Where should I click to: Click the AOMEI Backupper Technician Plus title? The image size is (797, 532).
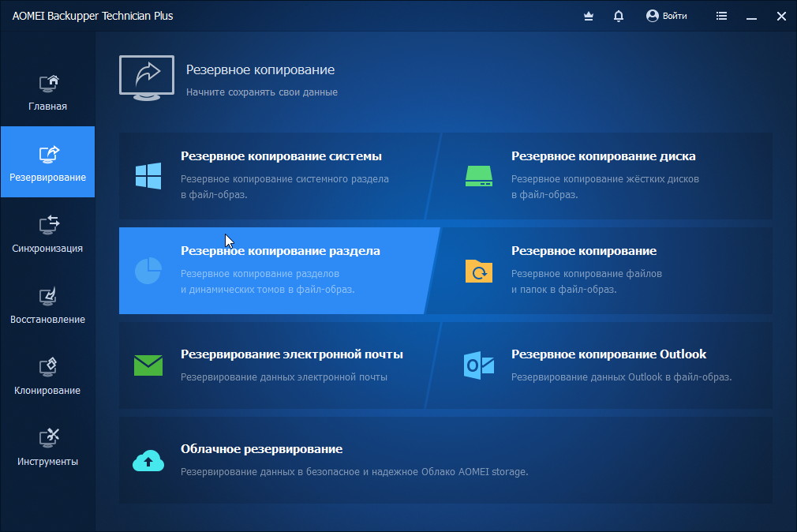92,16
